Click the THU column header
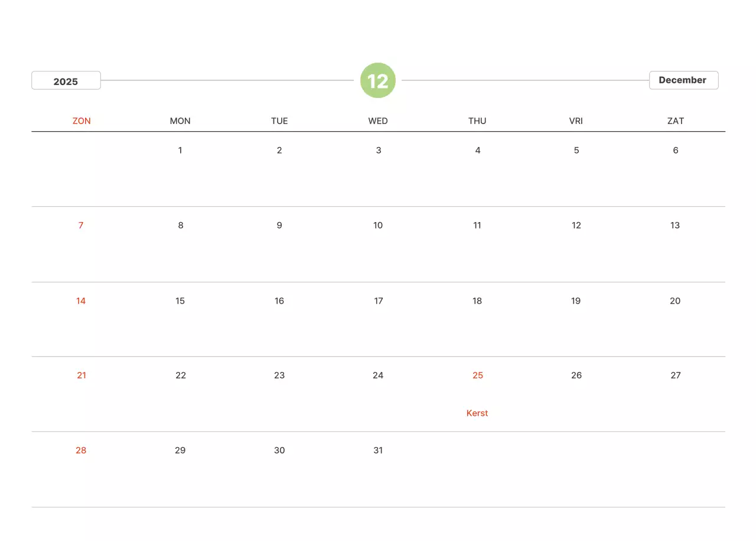Viewport: 756px width, 541px height. [x=477, y=121]
